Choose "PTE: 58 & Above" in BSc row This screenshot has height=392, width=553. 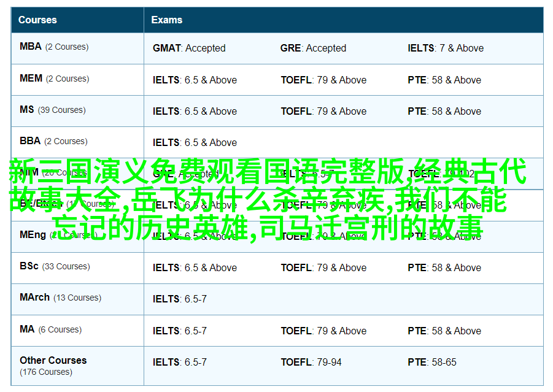pos(444,268)
